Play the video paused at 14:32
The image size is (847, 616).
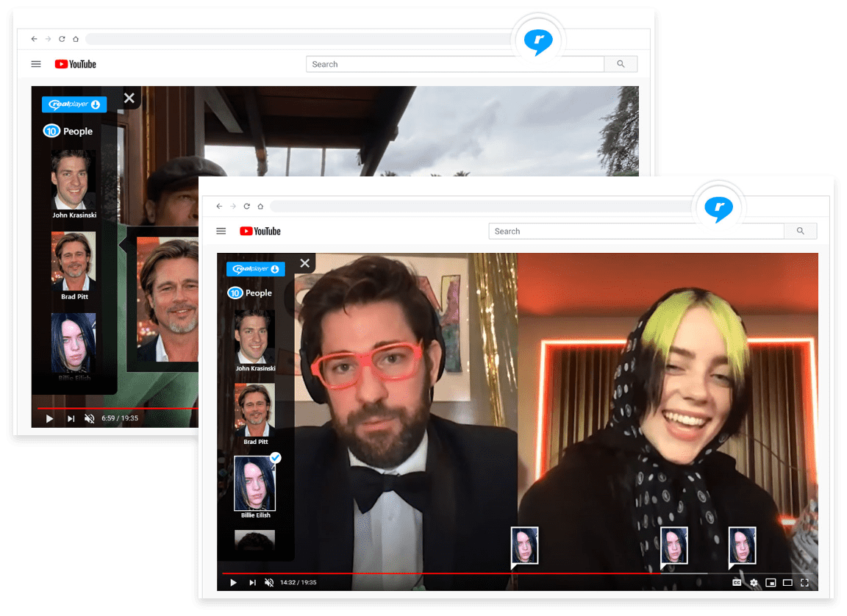pos(233,582)
